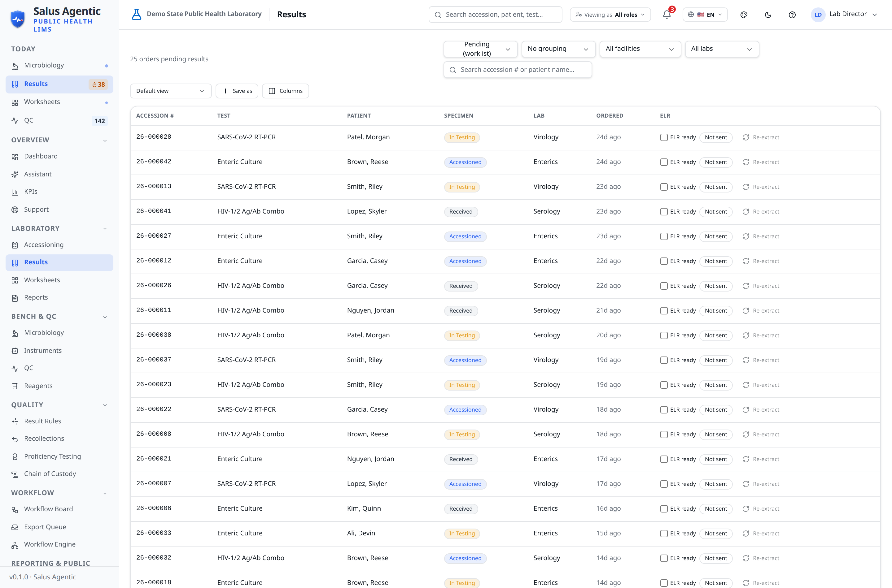Open the All labs dropdown
The height and width of the screenshot is (588, 892).
[x=722, y=49]
